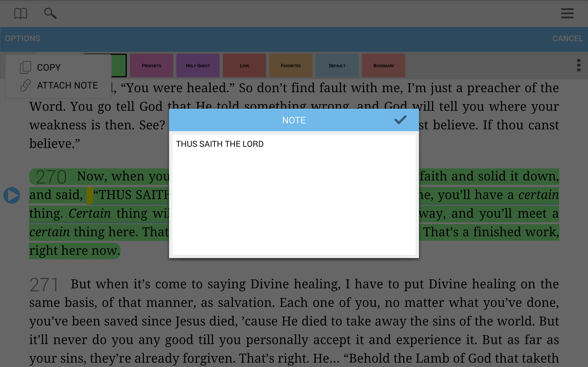Select the active green highlight swatch
Viewport: 588px width, 367px height.
pyautogui.click(x=119, y=66)
